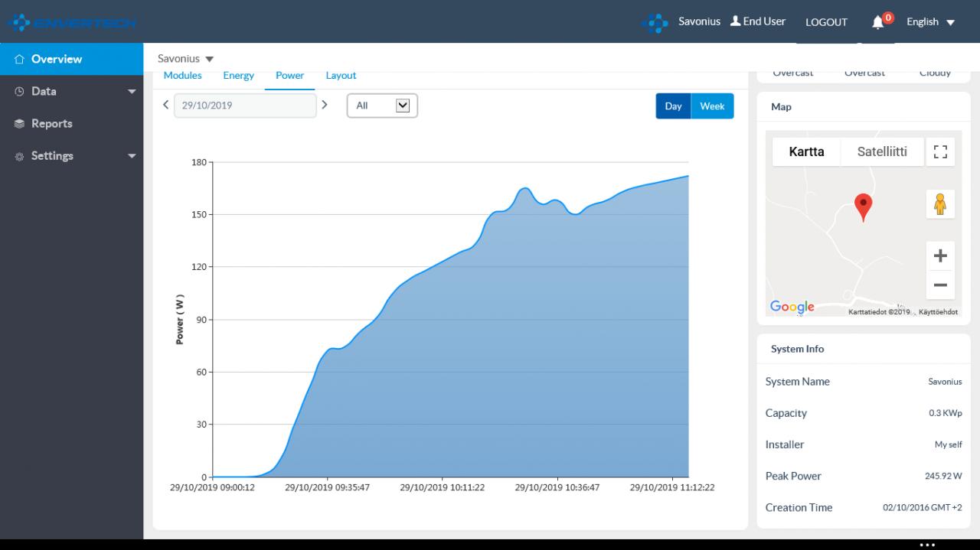Click the Settings gear icon in sidebar
The height and width of the screenshot is (550, 980).
click(x=20, y=156)
